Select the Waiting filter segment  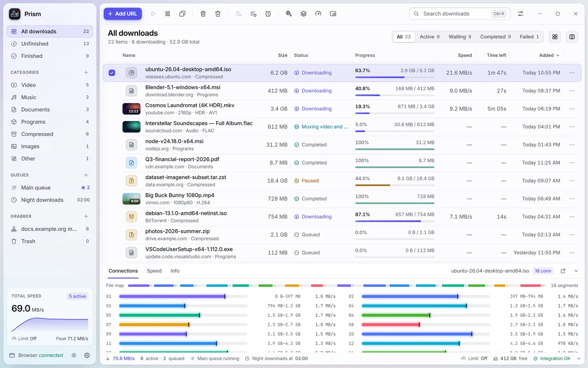460,37
